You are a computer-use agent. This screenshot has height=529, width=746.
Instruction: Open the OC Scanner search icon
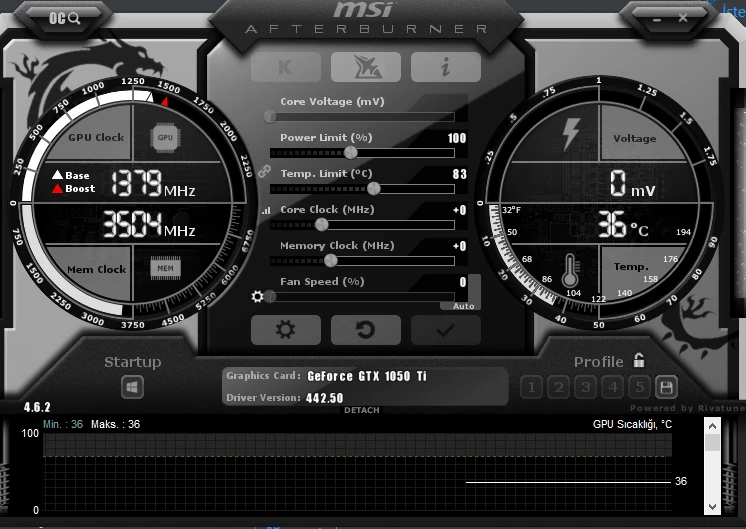[64, 19]
